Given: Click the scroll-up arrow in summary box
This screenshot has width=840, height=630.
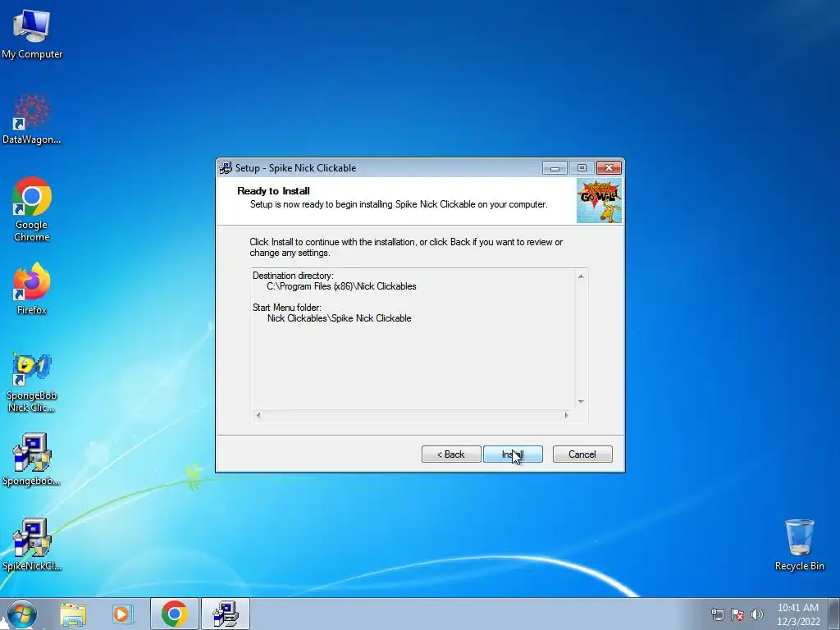Looking at the screenshot, I should pos(581,276).
